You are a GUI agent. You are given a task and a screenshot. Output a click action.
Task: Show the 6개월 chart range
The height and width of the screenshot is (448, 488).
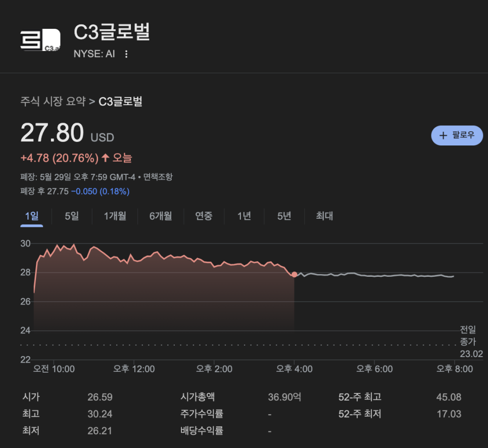pos(161,216)
